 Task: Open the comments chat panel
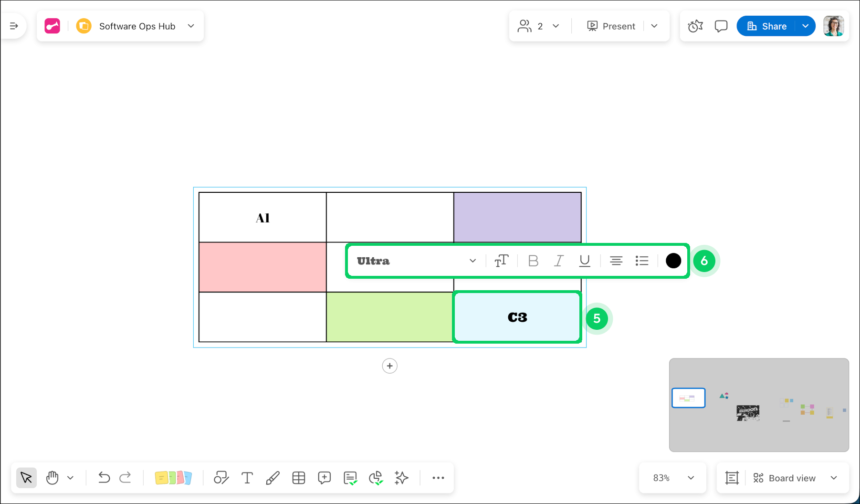[x=721, y=26]
